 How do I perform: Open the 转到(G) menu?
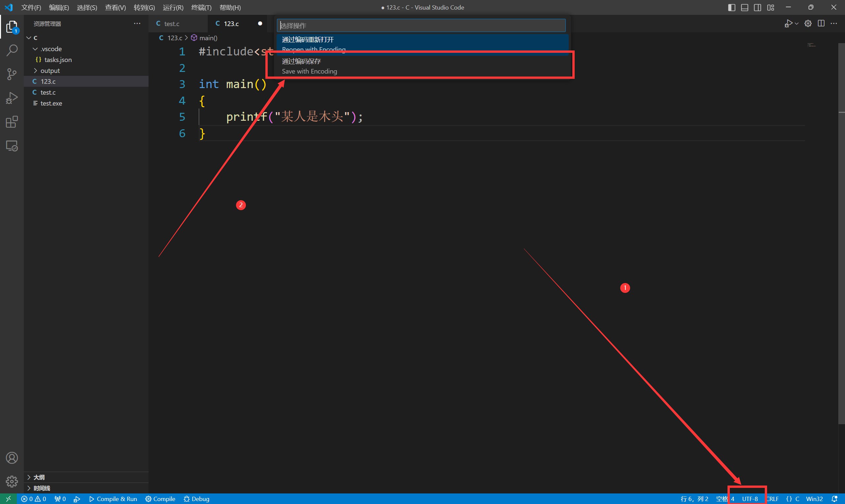(x=144, y=8)
